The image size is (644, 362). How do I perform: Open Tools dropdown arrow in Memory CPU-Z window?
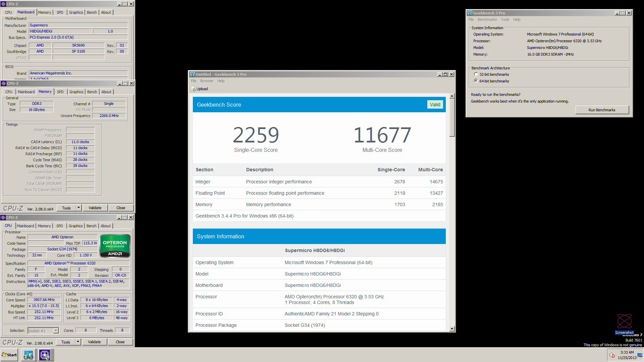coord(79,208)
